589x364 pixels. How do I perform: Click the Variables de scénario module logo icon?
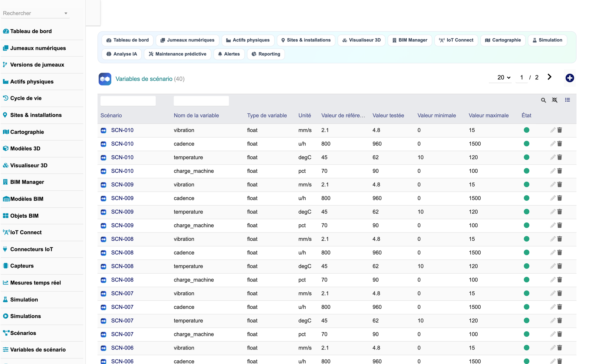point(105,79)
